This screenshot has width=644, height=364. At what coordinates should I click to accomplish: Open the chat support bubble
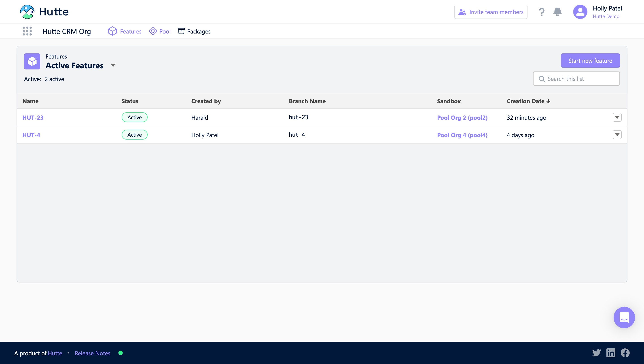[624, 317]
